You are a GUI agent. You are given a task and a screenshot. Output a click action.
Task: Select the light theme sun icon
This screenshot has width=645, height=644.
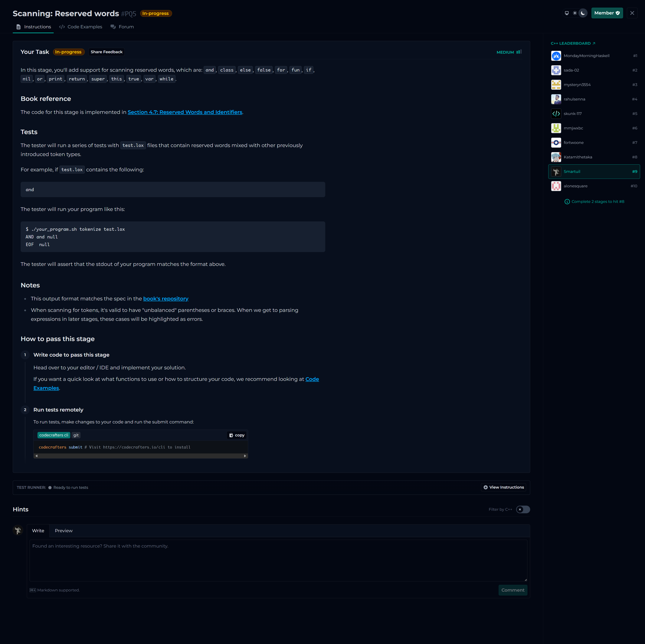(x=574, y=13)
